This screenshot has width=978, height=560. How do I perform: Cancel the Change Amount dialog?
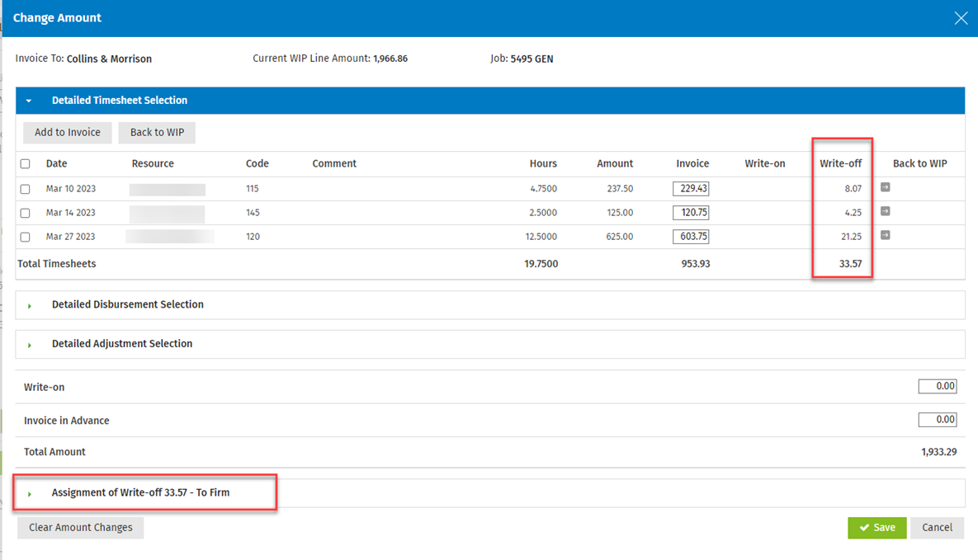point(937,528)
